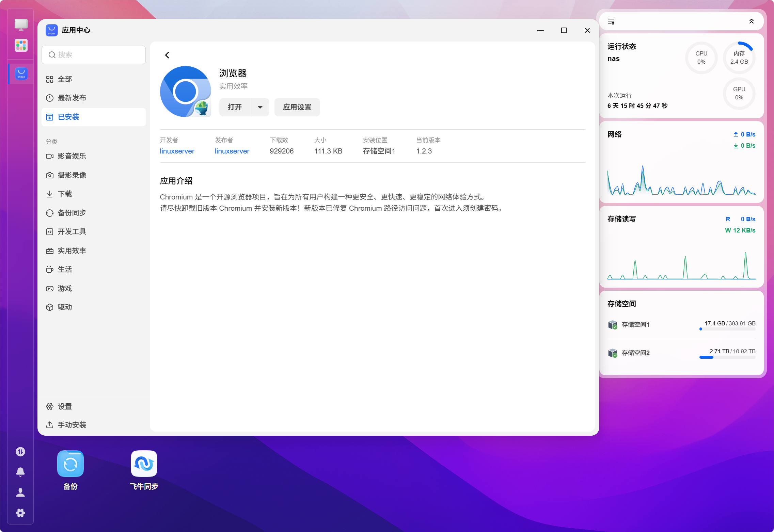Click the notification bell icon
774x532 pixels.
tap(20, 472)
